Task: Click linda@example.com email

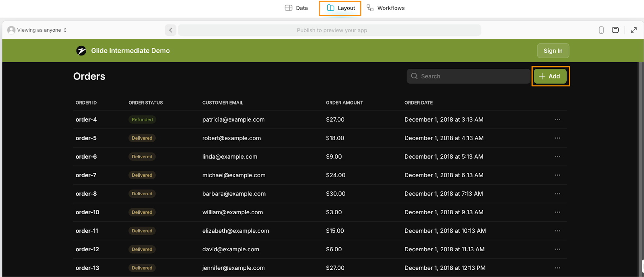Action: pos(230,157)
